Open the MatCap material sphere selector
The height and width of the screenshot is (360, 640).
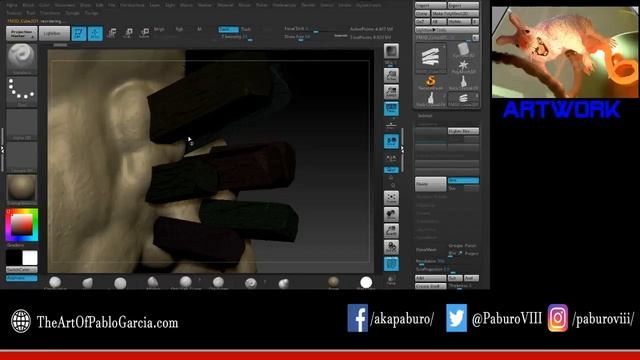[22, 190]
